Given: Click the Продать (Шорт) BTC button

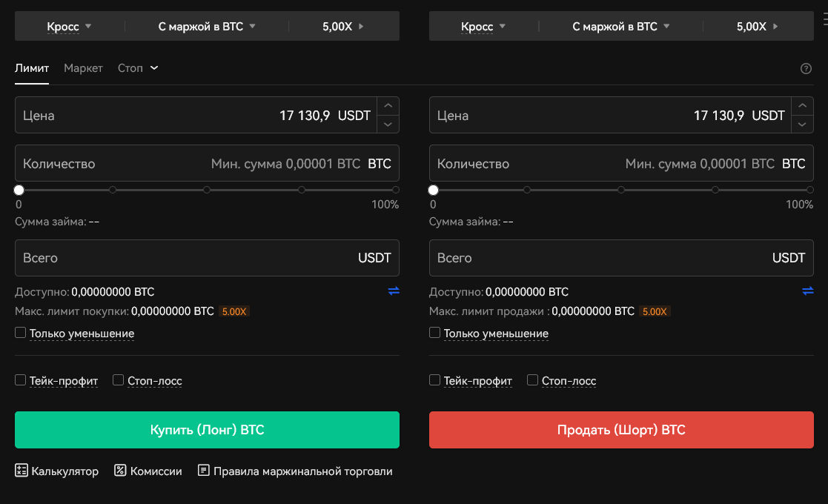Looking at the screenshot, I should pyautogui.click(x=621, y=429).
